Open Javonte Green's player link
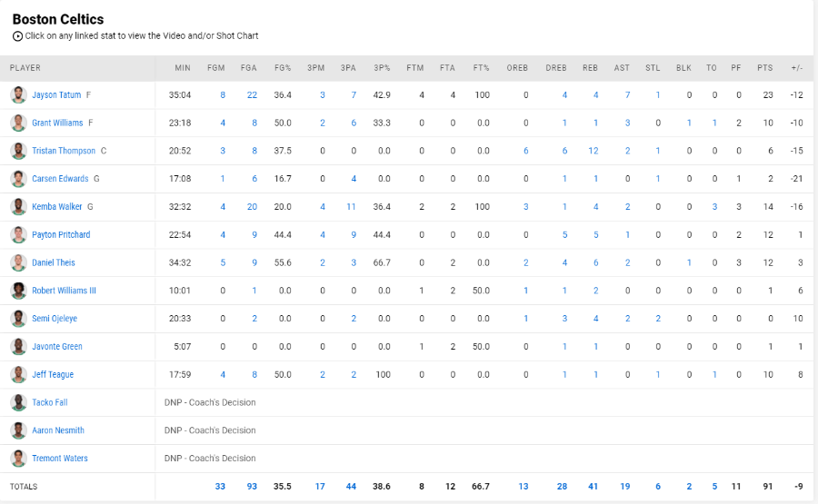The height and width of the screenshot is (504, 818). pyautogui.click(x=57, y=347)
